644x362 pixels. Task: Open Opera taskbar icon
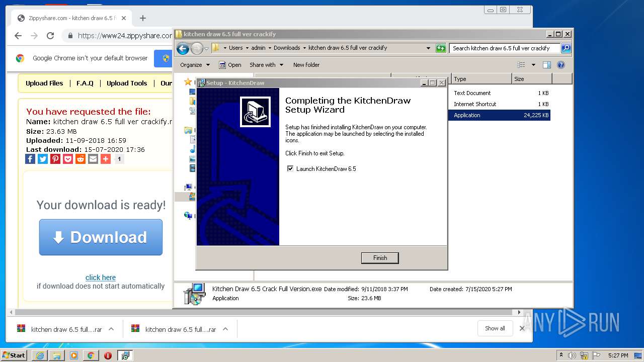[108, 355]
